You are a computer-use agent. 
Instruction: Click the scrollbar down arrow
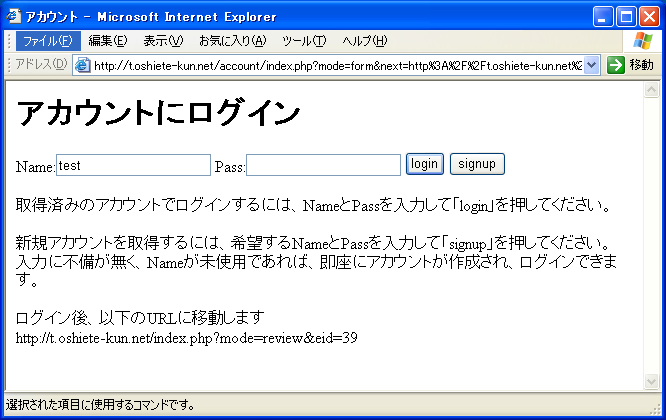point(651,381)
